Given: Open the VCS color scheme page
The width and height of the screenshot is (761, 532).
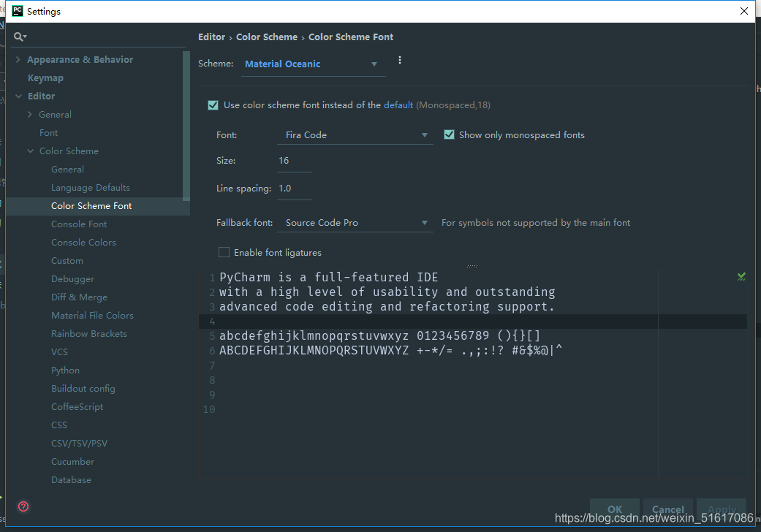Looking at the screenshot, I should [59, 352].
